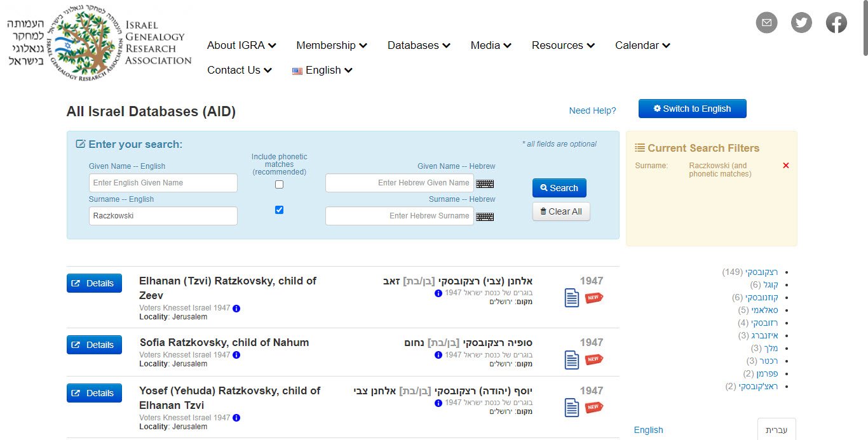The image size is (868, 440).
Task: Click the English Surname input field
Action: click(163, 216)
